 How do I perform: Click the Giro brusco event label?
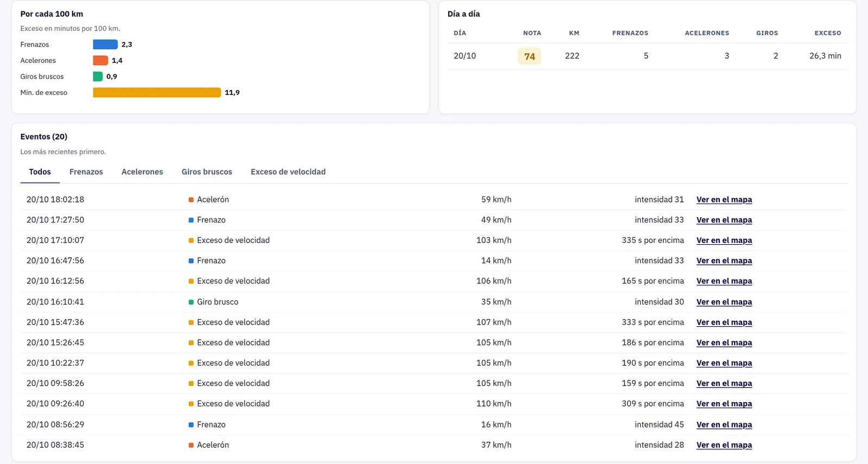point(218,302)
